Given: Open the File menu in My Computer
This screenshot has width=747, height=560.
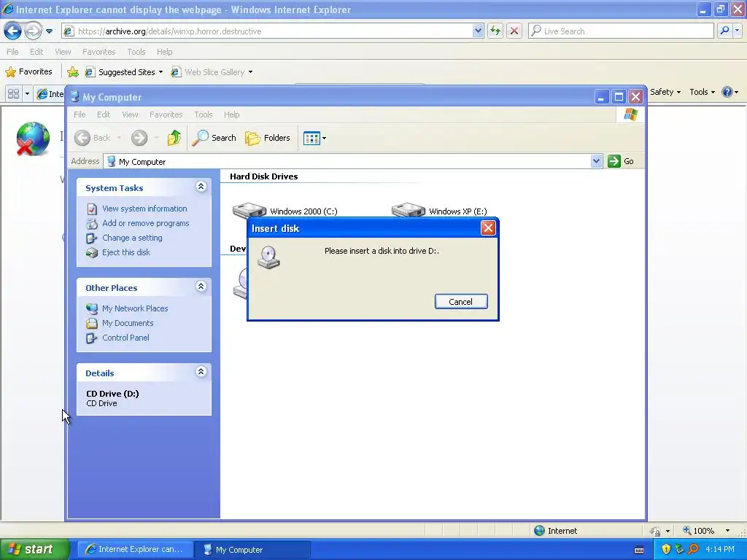Looking at the screenshot, I should (80, 114).
